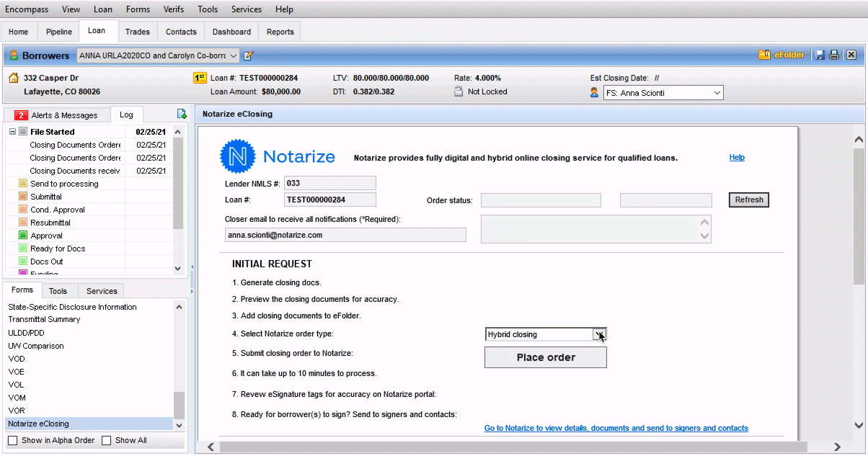Click the save loan disk icon
The width and height of the screenshot is (868, 456).
tap(820, 55)
